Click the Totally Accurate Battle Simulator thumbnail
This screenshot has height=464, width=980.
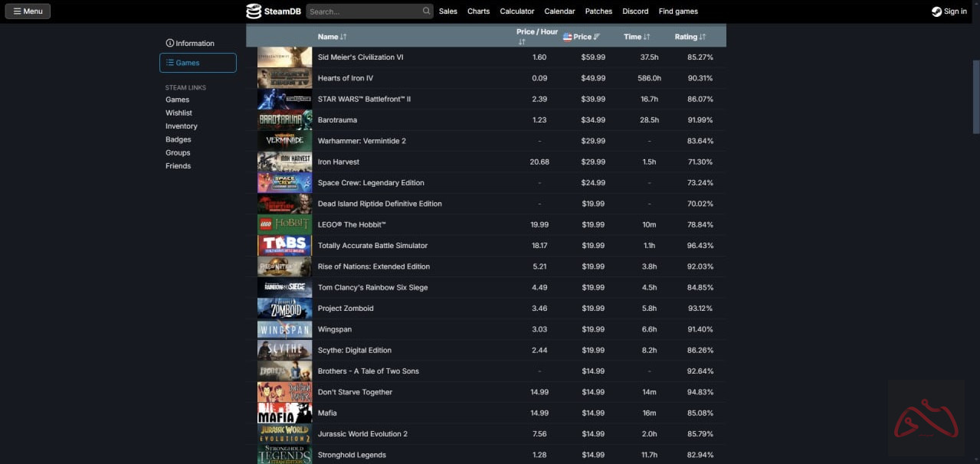pos(284,246)
